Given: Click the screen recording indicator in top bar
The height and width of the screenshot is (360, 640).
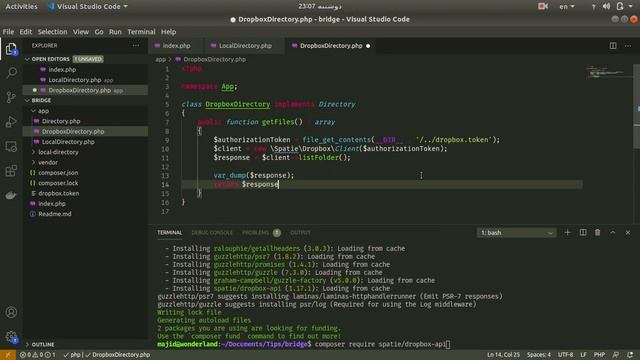Looking at the screenshot, I should tap(542, 7).
